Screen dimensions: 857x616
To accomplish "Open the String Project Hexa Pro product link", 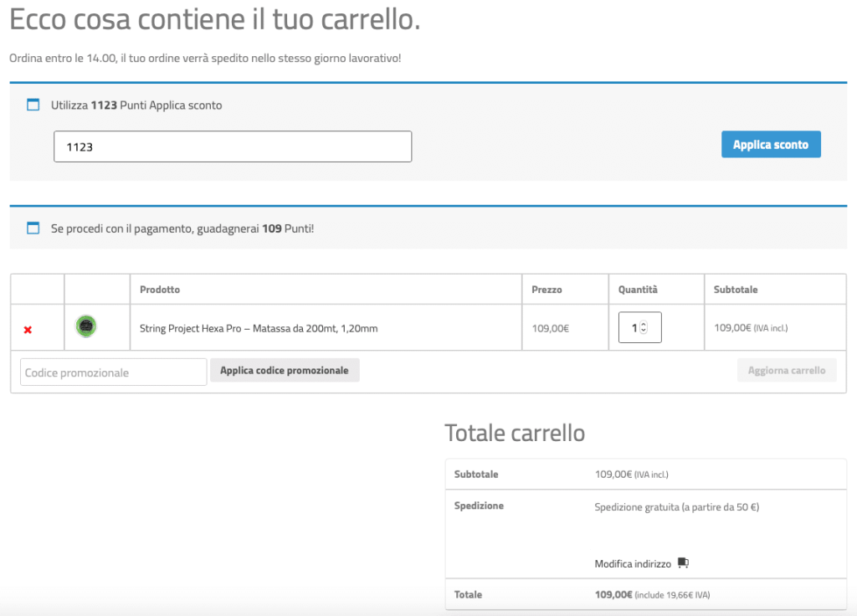I will pos(259,328).
